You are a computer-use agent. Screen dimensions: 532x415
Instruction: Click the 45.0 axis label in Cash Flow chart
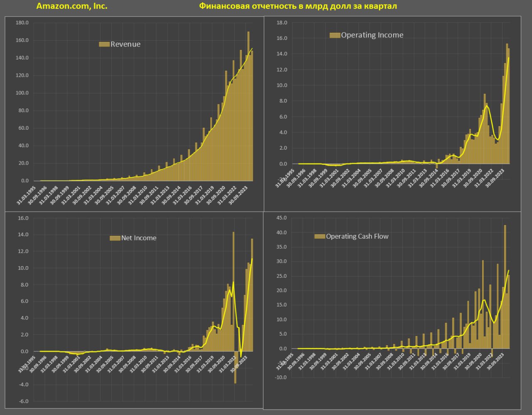click(281, 218)
